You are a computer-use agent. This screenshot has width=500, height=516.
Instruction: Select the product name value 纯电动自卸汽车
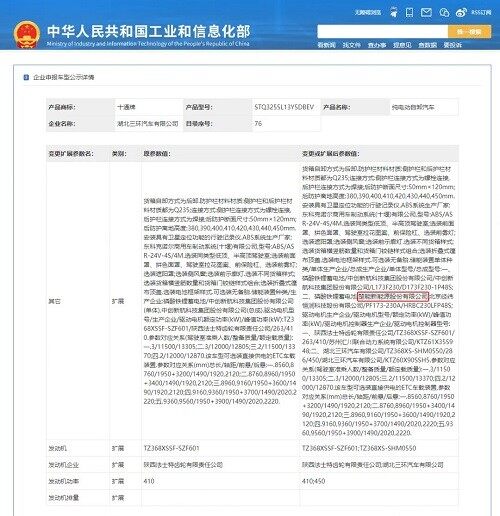413,107
